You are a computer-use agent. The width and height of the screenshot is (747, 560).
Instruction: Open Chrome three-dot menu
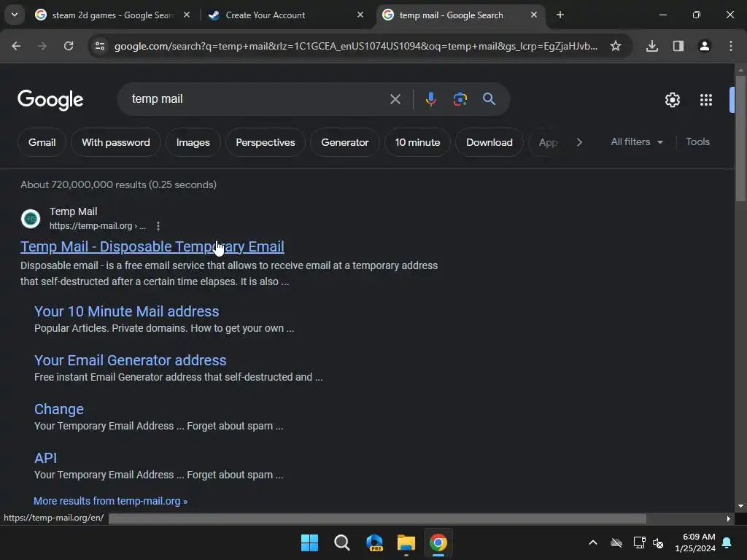(x=731, y=46)
